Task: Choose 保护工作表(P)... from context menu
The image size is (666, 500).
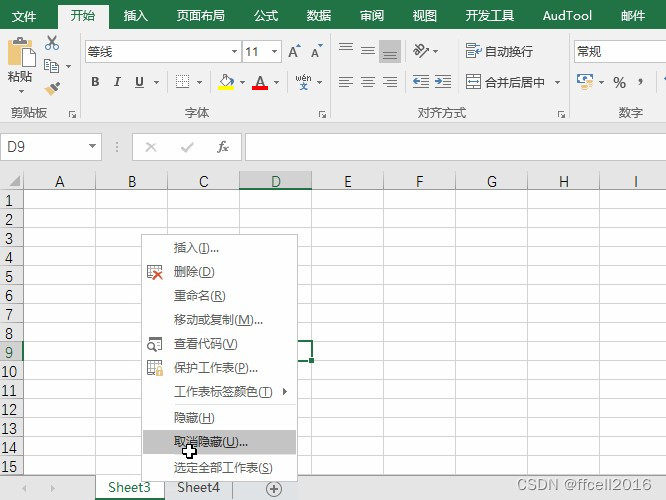Action: pyautogui.click(x=219, y=368)
